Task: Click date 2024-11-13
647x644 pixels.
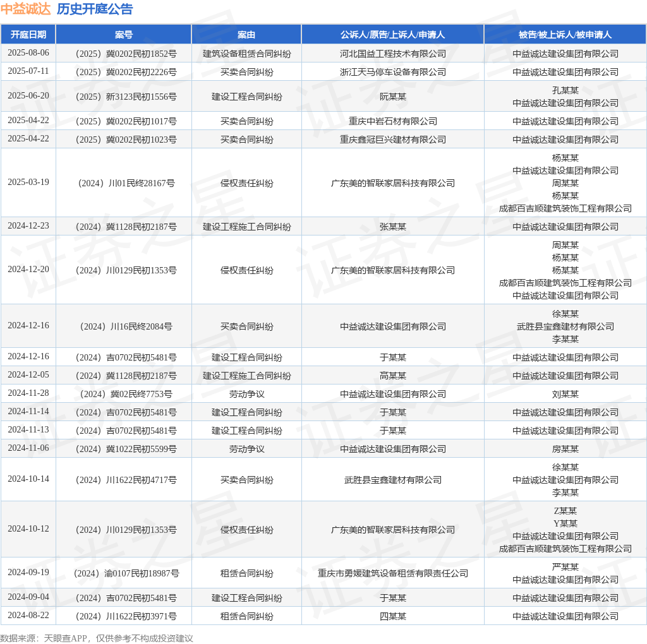Action: 28,429
